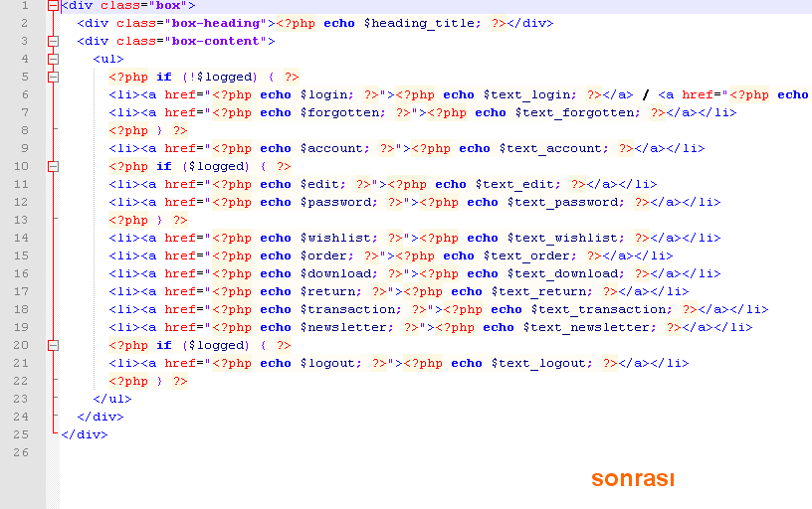The width and height of the screenshot is (812, 509).
Task: Collapse the ul block fold marker
Action: pyautogui.click(x=53, y=60)
